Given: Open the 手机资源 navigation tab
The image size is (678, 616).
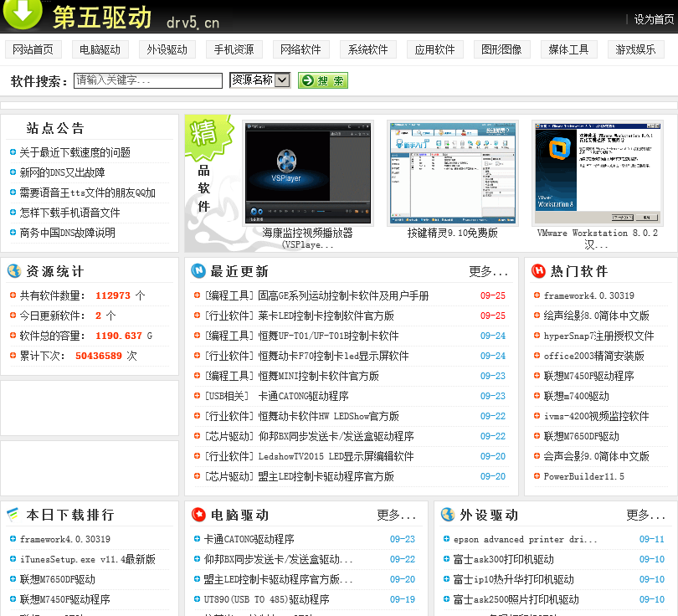Looking at the screenshot, I should coord(234,49).
